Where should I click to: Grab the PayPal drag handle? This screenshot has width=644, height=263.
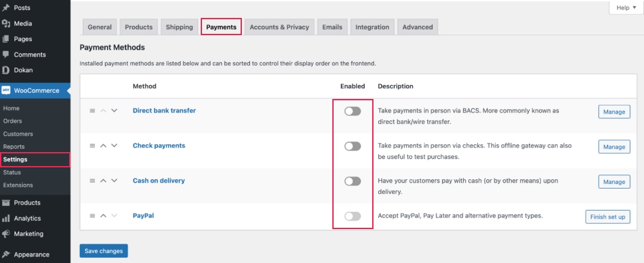pyautogui.click(x=92, y=215)
